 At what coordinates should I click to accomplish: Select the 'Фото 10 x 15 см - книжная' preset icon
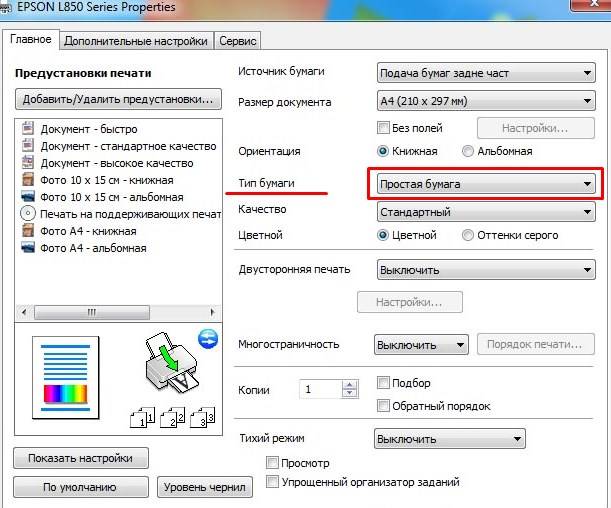click(x=29, y=180)
